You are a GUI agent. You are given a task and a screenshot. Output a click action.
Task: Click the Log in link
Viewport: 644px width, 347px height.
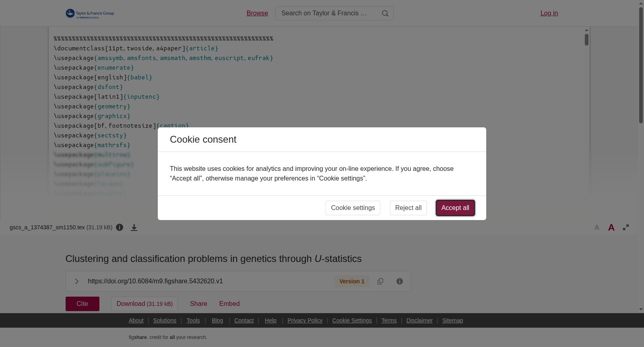tap(549, 13)
